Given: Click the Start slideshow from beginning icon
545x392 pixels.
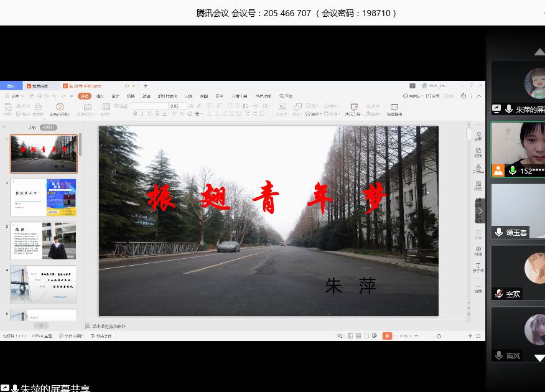Looking at the screenshot, I should coord(58,108).
